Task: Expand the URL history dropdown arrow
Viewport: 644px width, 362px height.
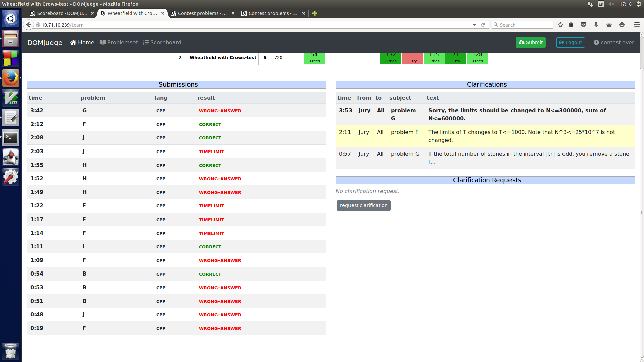Action: (474, 25)
